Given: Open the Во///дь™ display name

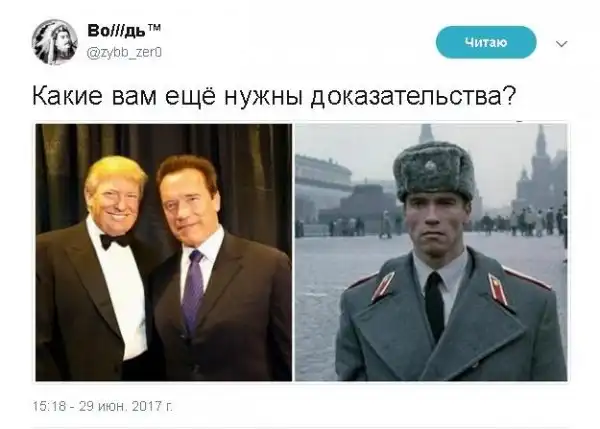Looking at the screenshot, I should (124, 30).
